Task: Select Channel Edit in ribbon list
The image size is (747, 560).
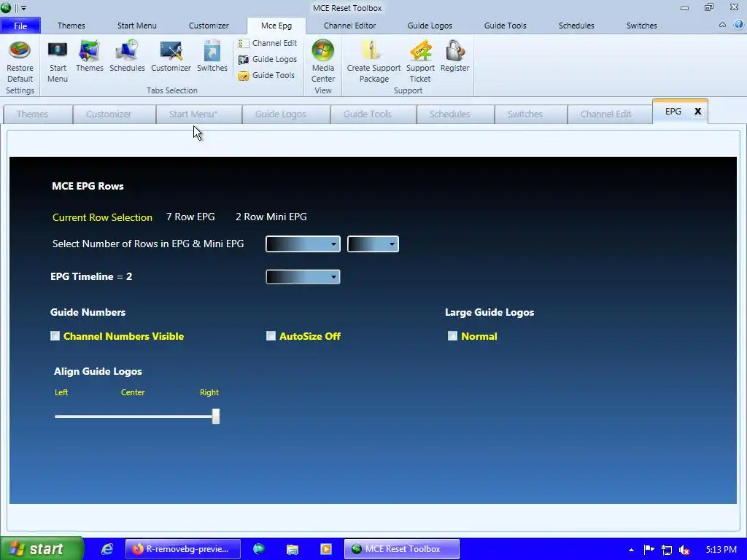Action: pyautogui.click(x=267, y=43)
